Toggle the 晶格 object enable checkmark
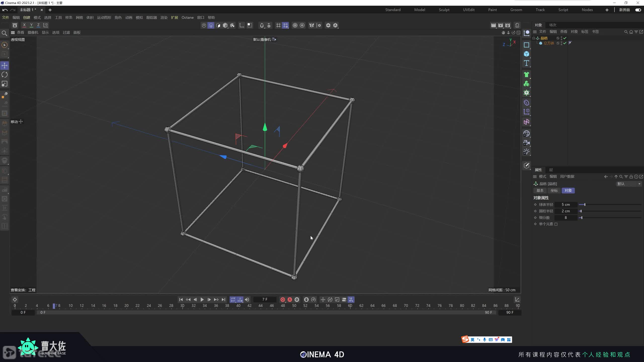644x362 pixels. click(565, 38)
